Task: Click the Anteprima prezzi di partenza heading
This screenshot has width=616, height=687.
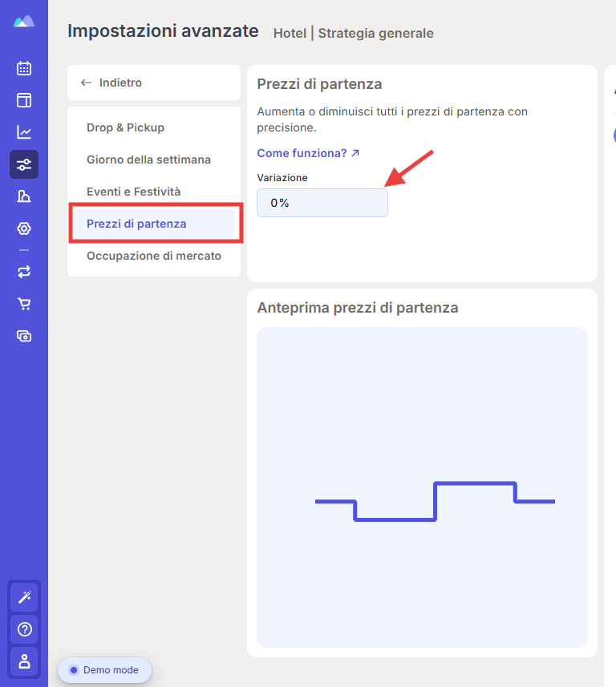Action: 357,308
